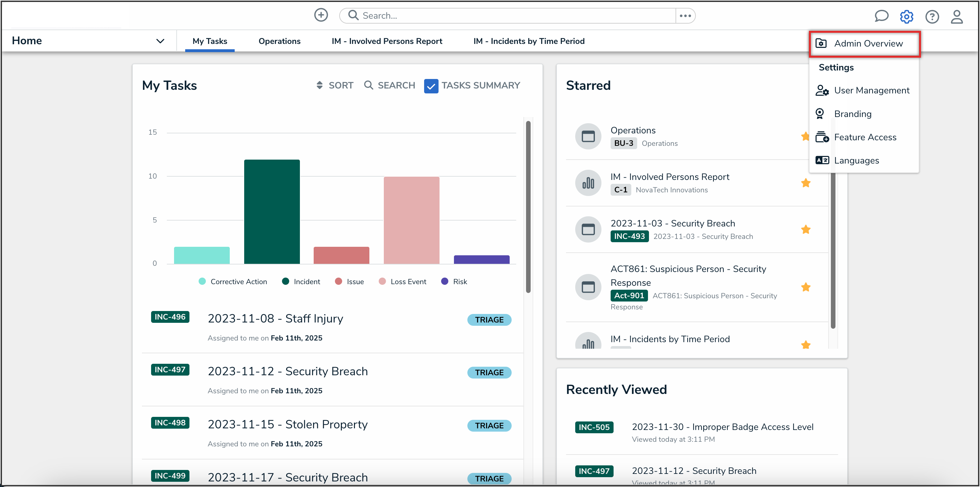Click the Incident legend color dot

(x=286, y=281)
